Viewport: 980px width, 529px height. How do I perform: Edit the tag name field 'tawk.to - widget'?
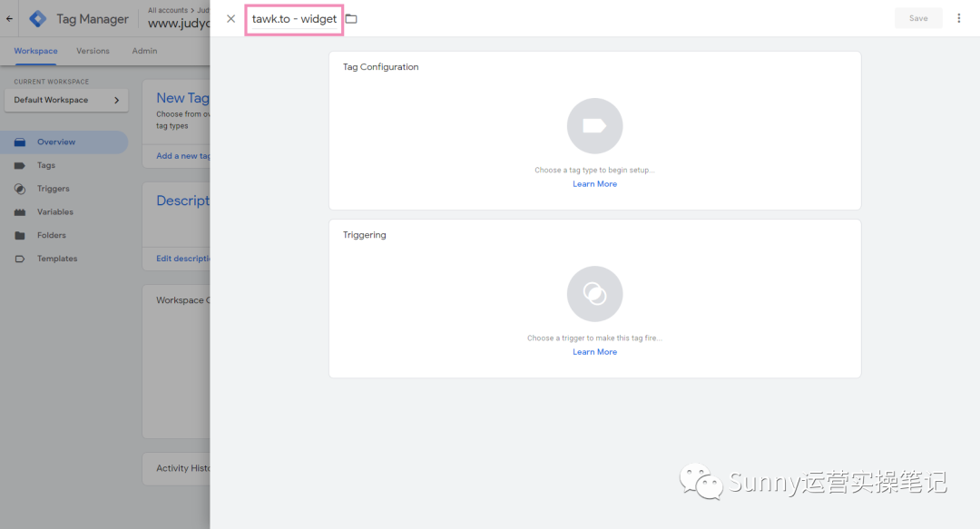point(294,19)
